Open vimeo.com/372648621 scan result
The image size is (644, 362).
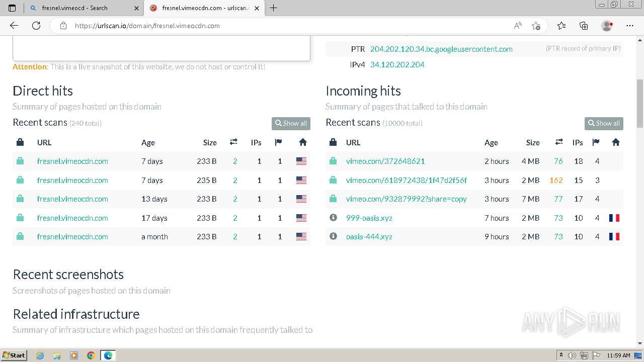coord(385,161)
